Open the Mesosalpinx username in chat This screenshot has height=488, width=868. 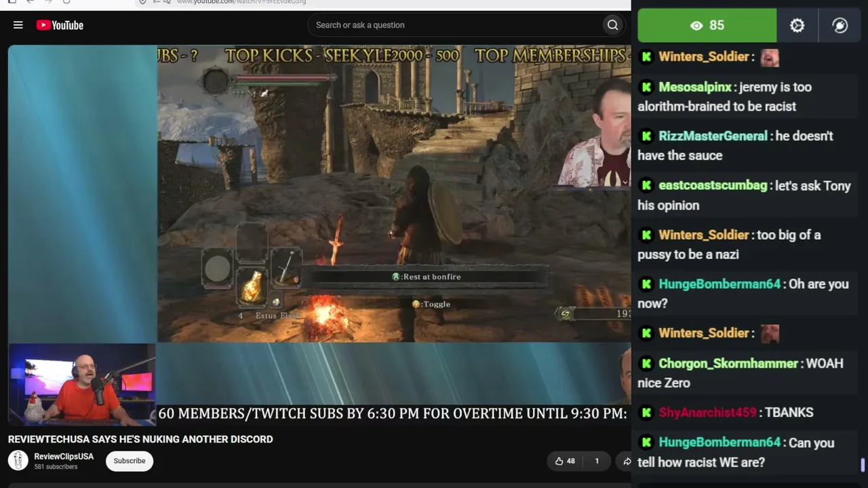click(x=695, y=87)
